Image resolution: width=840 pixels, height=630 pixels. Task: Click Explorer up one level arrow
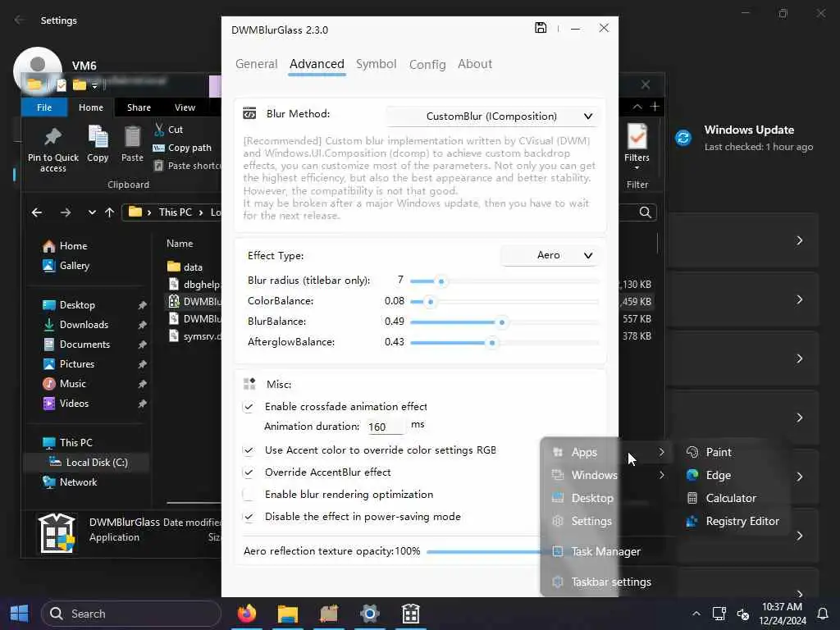(109, 212)
